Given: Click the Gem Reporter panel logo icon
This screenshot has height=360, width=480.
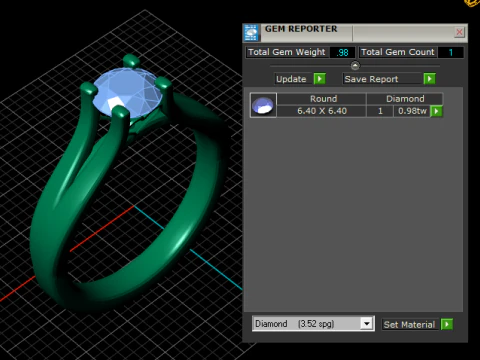Looking at the screenshot, I should (251, 33).
